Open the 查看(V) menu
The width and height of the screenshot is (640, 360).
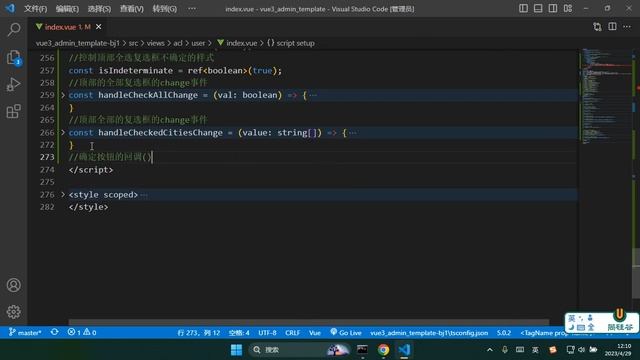pyautogui.click(x=131, y=9)
